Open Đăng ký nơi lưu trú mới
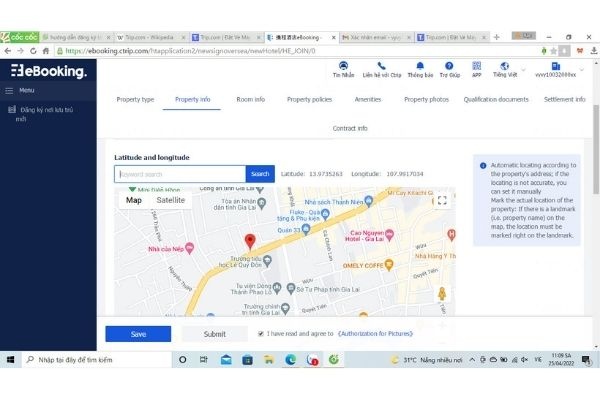 click(x=42, y=114)
